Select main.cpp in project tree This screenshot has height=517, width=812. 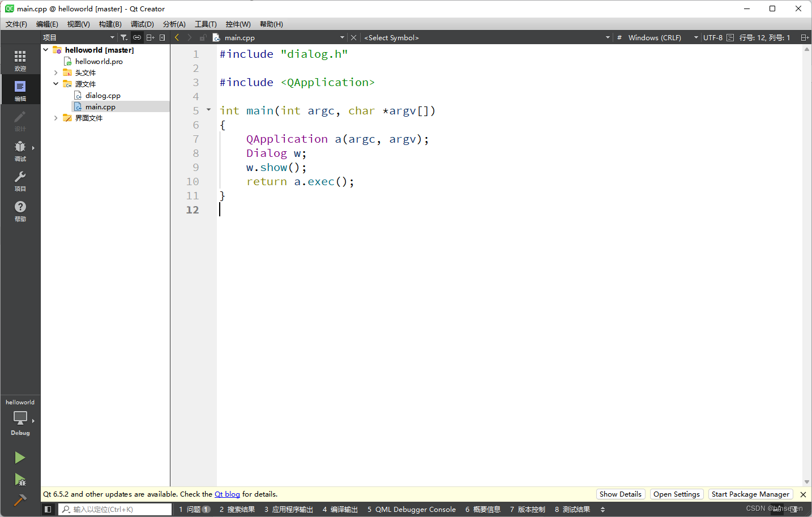click(x=100, y=106)
